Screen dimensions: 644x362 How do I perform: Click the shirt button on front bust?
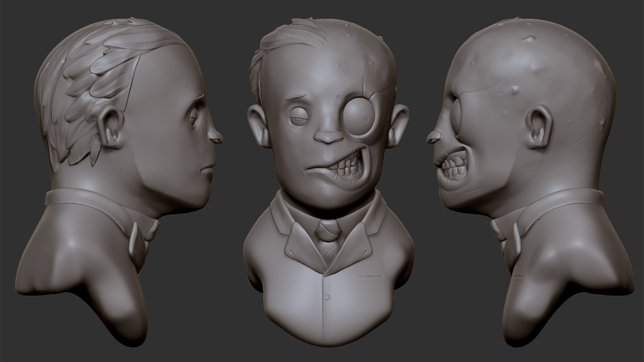pos(328,297)
